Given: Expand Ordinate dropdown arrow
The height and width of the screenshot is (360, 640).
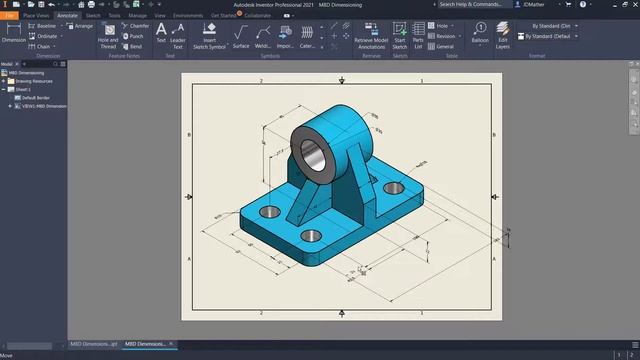Looking at the screenshot, I should (x=62, y=36).
